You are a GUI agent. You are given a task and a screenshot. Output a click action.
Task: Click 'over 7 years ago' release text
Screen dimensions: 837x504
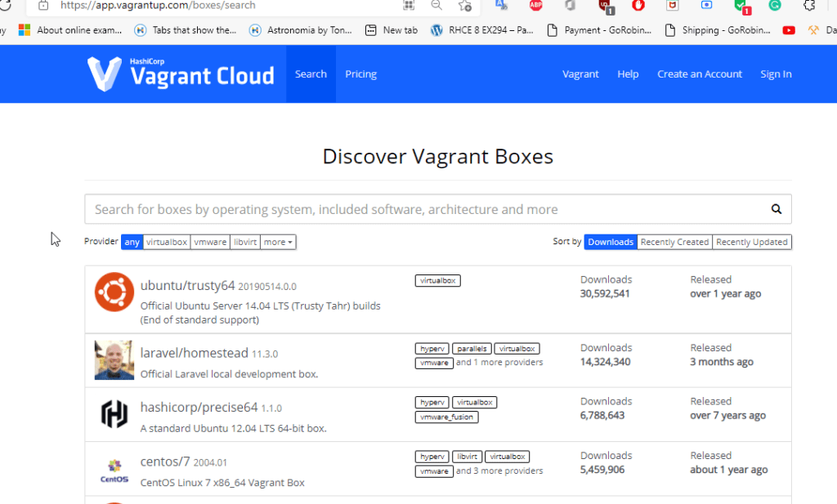click(727, 415)
